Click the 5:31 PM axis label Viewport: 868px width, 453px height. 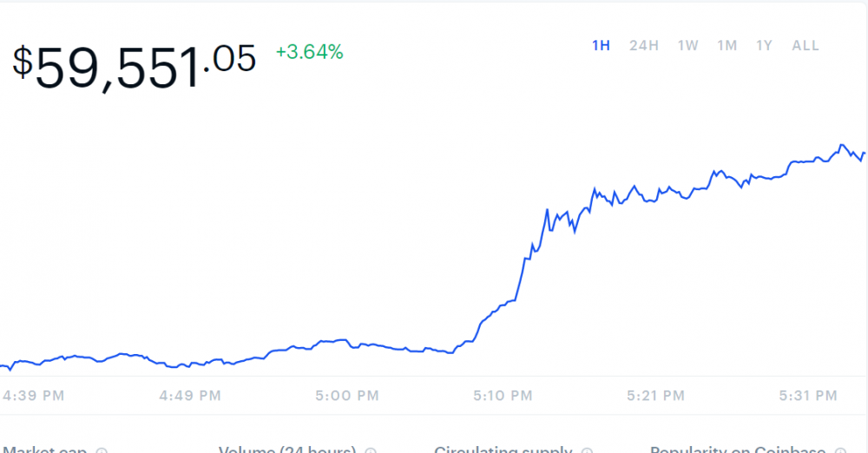coord(807,396)
